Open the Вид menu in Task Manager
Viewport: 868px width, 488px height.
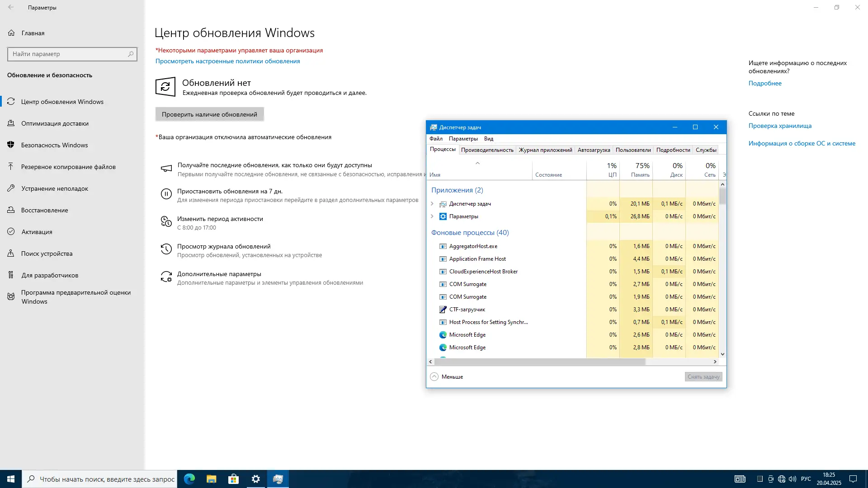pyautogui.click(x=488, y=139)
